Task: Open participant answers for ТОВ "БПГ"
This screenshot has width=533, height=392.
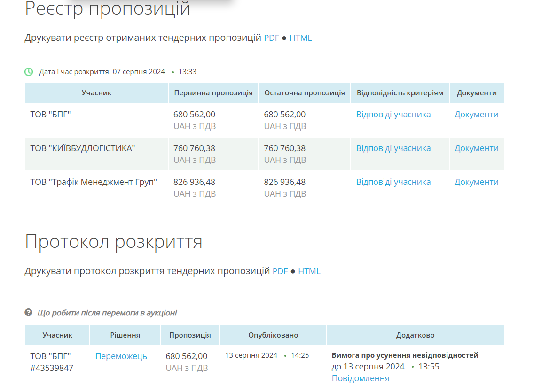Action: (393, 115)
